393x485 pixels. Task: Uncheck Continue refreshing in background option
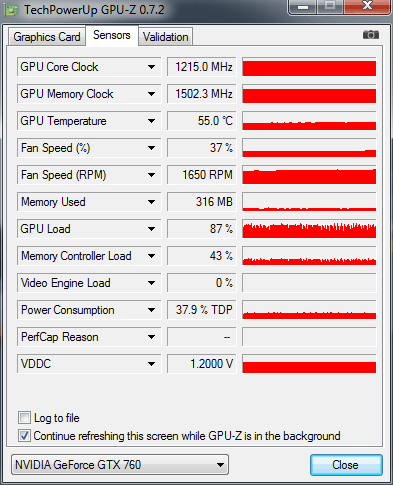(x=24, y=435)
